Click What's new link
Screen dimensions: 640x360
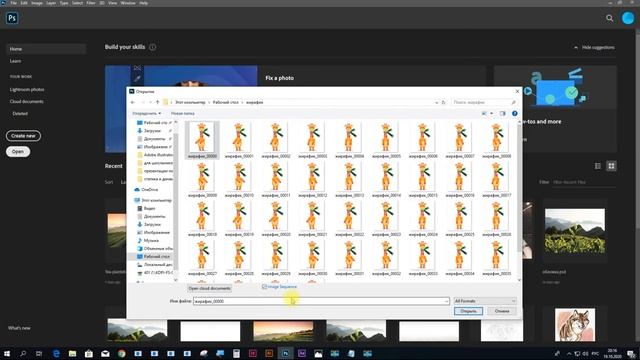pyautogui.click(x=19, y=328)
